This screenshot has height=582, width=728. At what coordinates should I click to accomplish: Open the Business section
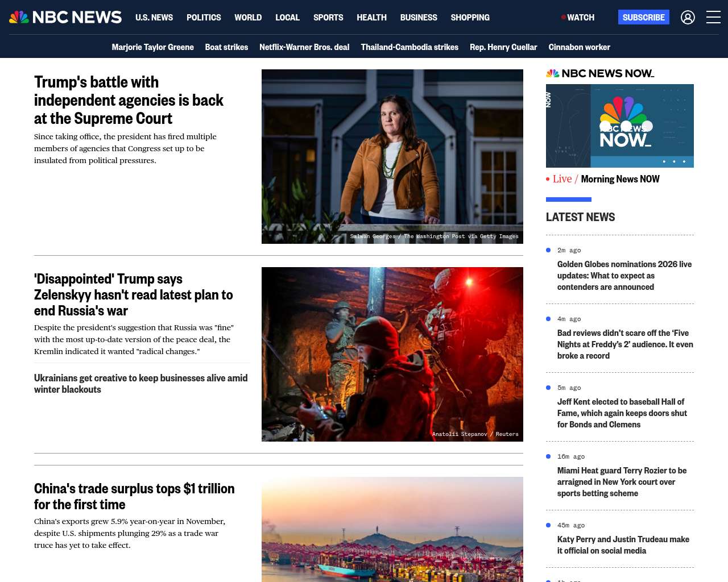pyautogui.click(x=419, y=18)
